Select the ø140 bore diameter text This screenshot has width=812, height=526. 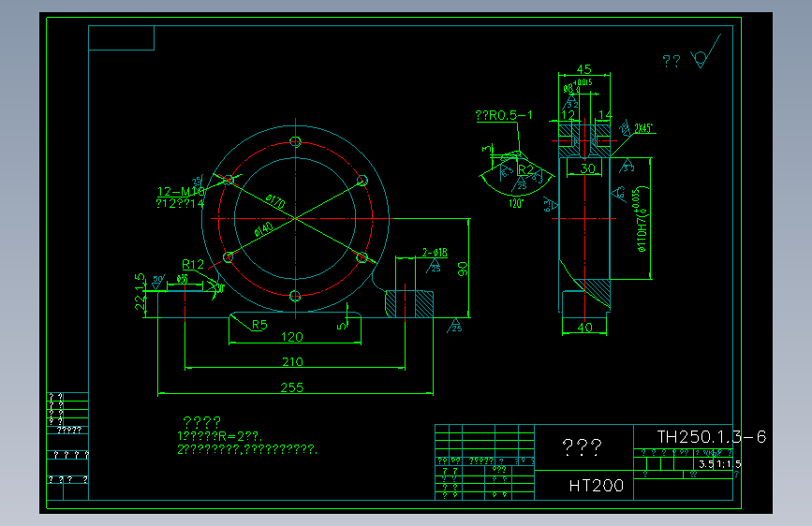[263, 229]
